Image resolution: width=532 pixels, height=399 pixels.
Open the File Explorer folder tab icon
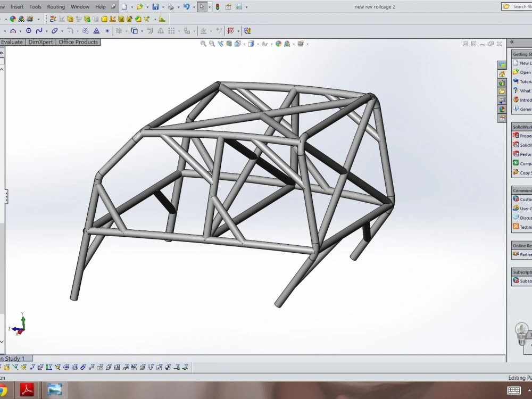(x=502, y=92)
